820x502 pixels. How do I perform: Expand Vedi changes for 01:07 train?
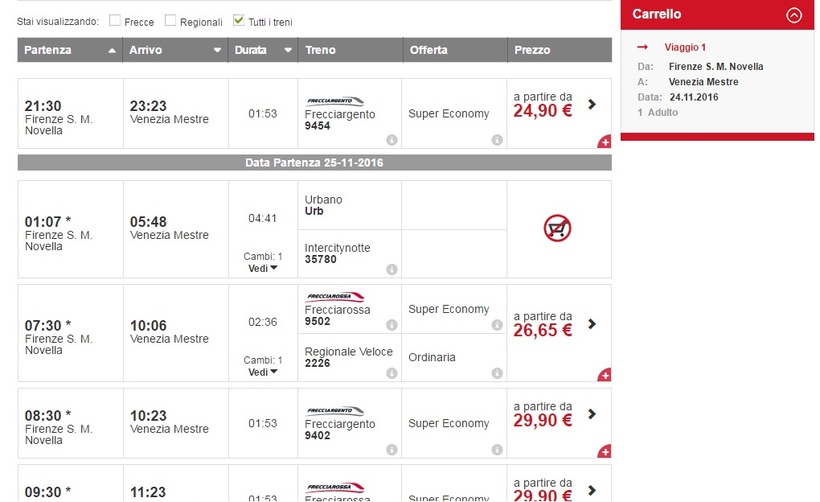point(263,269)
